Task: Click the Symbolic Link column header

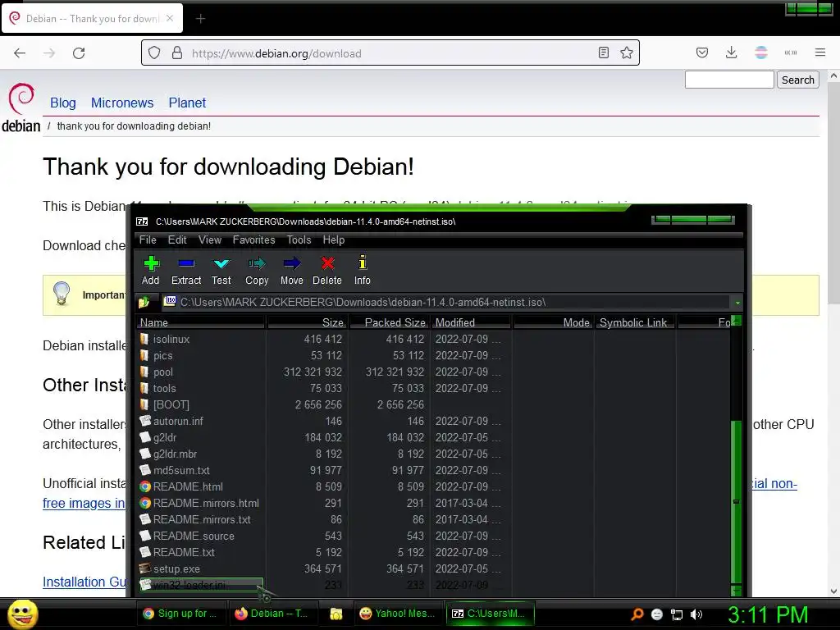Action: coord(636,322)
